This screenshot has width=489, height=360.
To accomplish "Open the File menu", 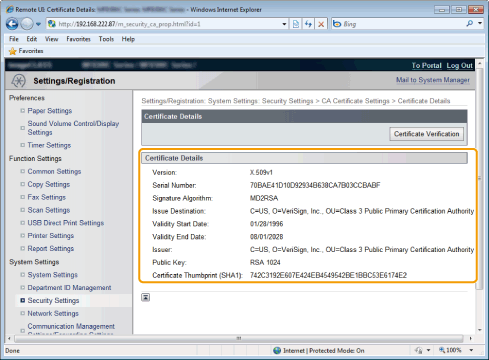I will (14, 39).
